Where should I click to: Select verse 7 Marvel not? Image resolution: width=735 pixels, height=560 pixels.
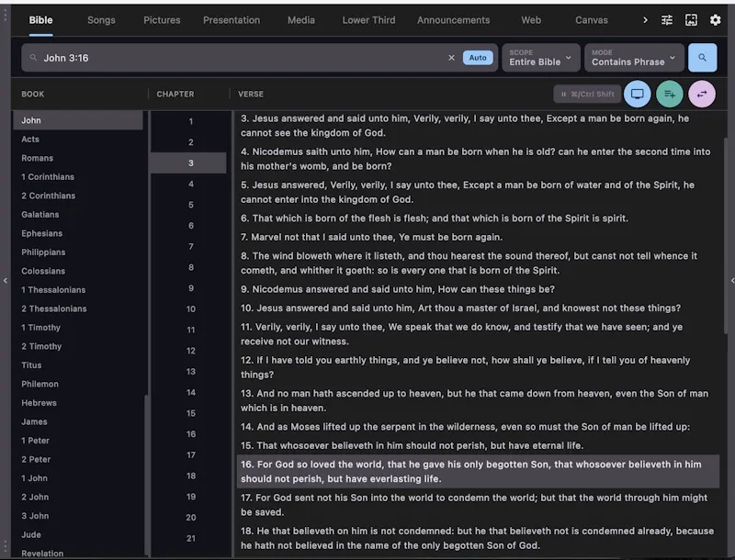point(478,237)
